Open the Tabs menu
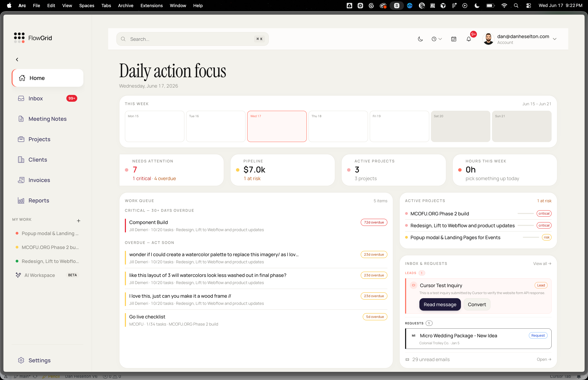Screen dimensions: 588x380 pyautogui.click(x=106, y=5)
